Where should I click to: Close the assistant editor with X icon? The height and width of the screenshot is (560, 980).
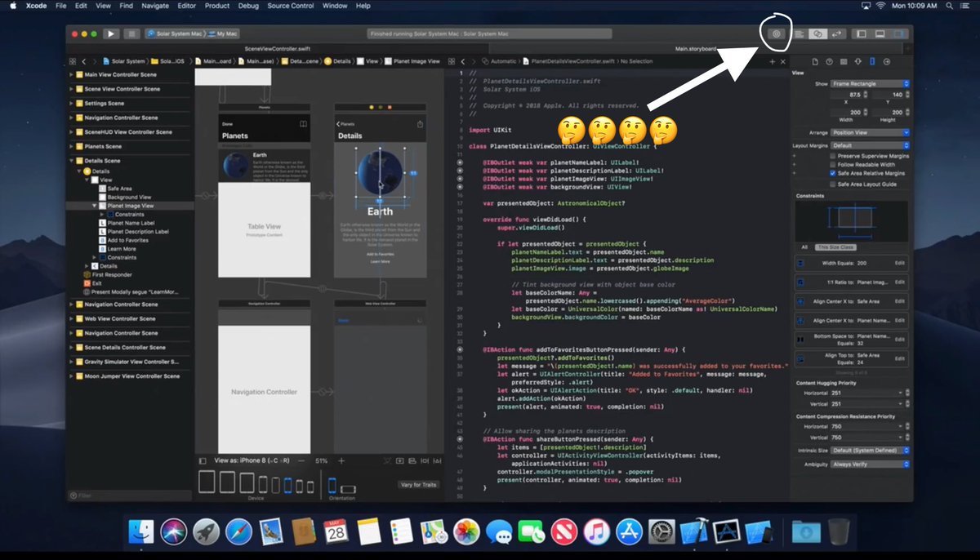[782, 61]
